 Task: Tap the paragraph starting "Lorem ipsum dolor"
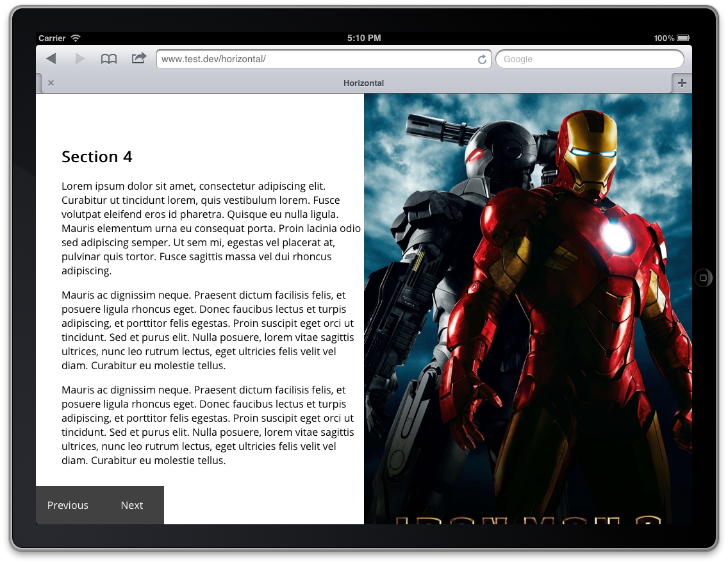[211, 228]
